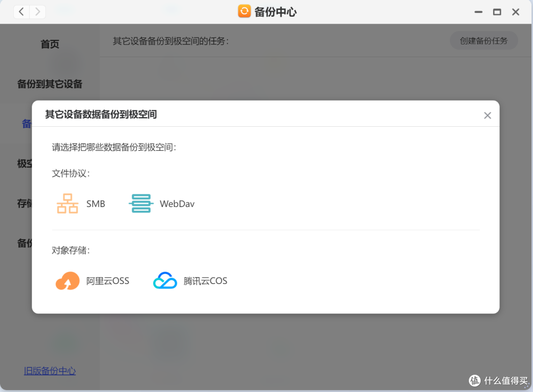
Task: Click the 腾讯云COS label
Action: tap(205, 281)
